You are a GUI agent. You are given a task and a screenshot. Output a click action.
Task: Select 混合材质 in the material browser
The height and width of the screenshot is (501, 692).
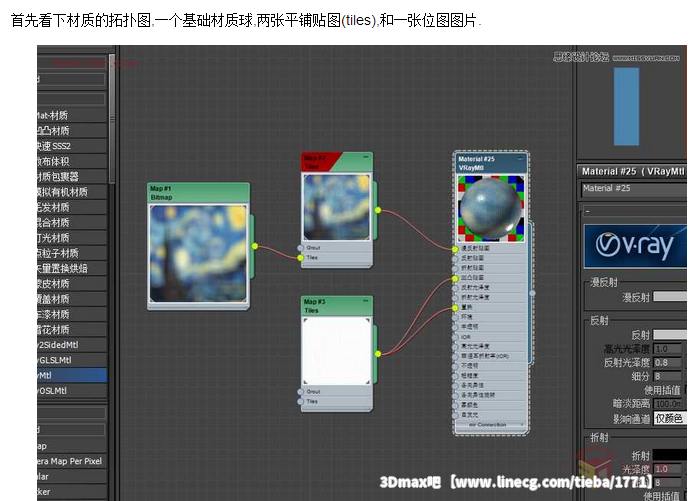72,222
